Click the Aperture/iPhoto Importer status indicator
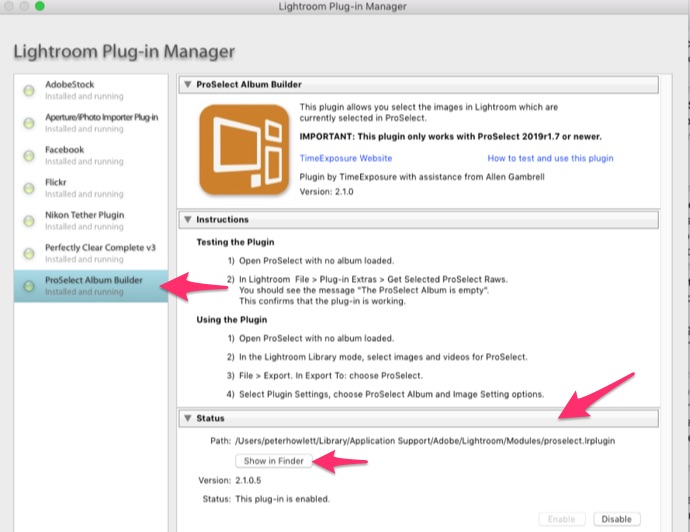The image size is (690, 532). point(29,123)
